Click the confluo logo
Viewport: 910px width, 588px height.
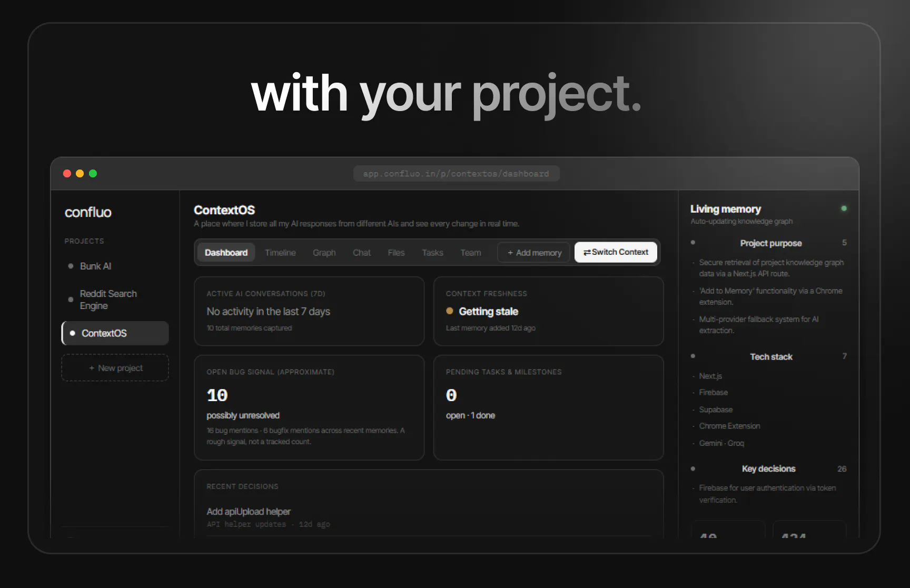point(88,213)
